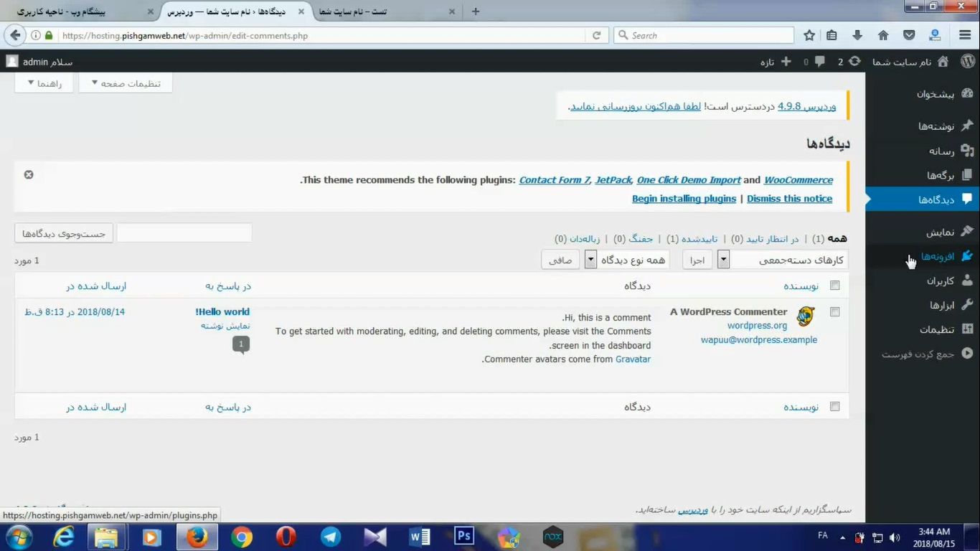Click the 'Hello world!' post link
980x551 pixels.
222,311
